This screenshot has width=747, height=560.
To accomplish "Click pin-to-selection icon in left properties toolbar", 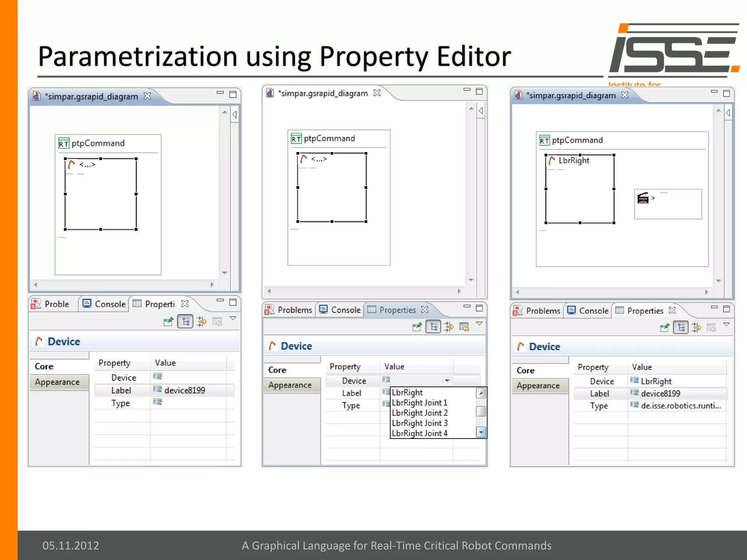I will click(x=169, y=322).
